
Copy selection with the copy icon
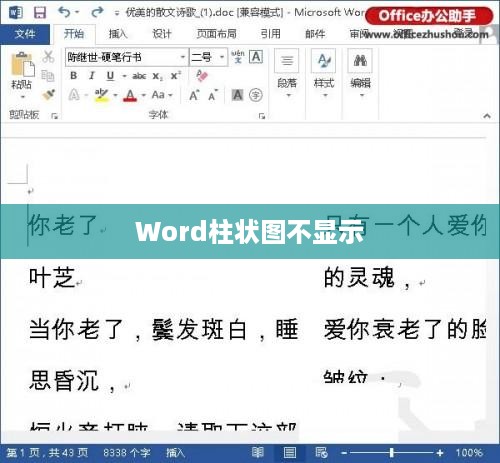click(48, 76)
